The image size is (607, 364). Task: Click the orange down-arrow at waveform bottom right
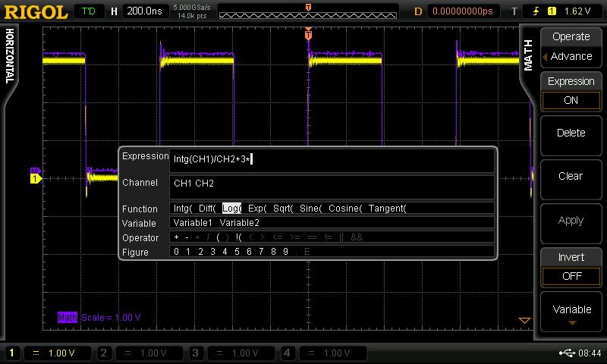523,320
